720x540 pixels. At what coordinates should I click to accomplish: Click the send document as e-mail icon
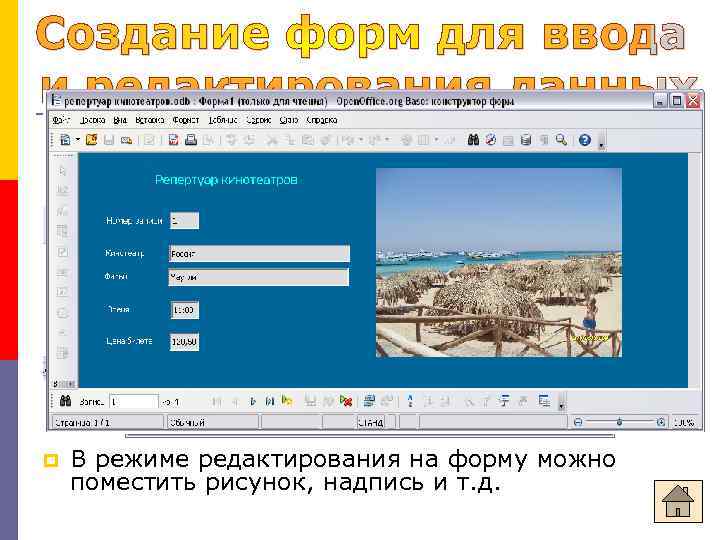coord(126,140)
